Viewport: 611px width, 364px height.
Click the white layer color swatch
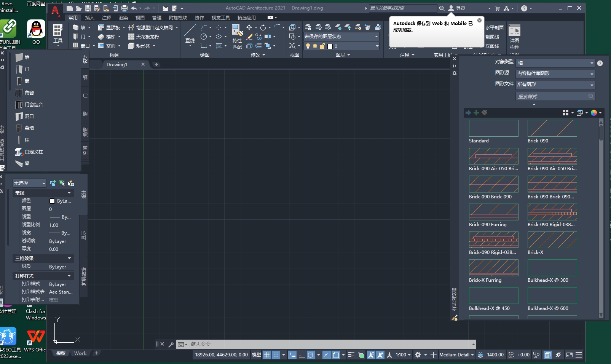(331, 46)
